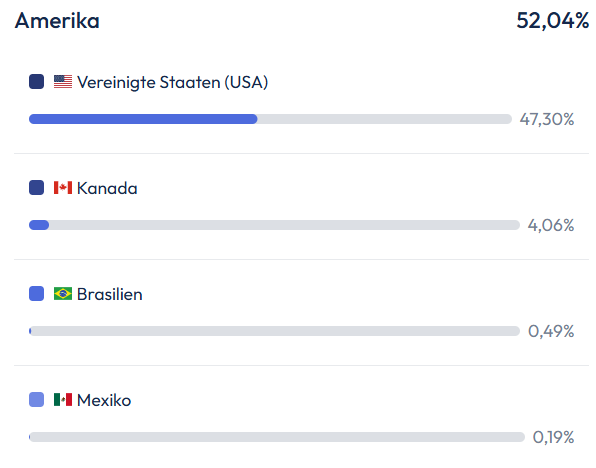The width and height of the screenshot is (596, 468).
Task: Click the United States flag icon
Action: click(x=63, y=82)
